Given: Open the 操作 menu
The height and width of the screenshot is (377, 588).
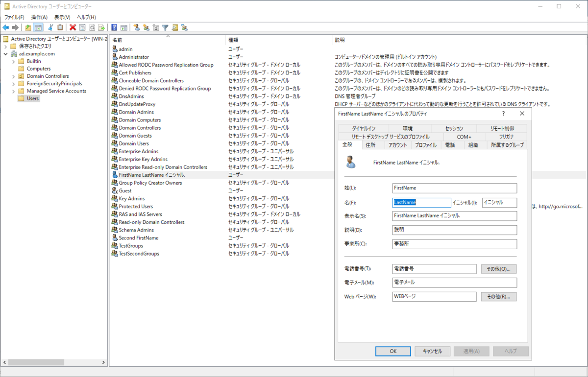Looking at the screenshot, I should [39, 17].
